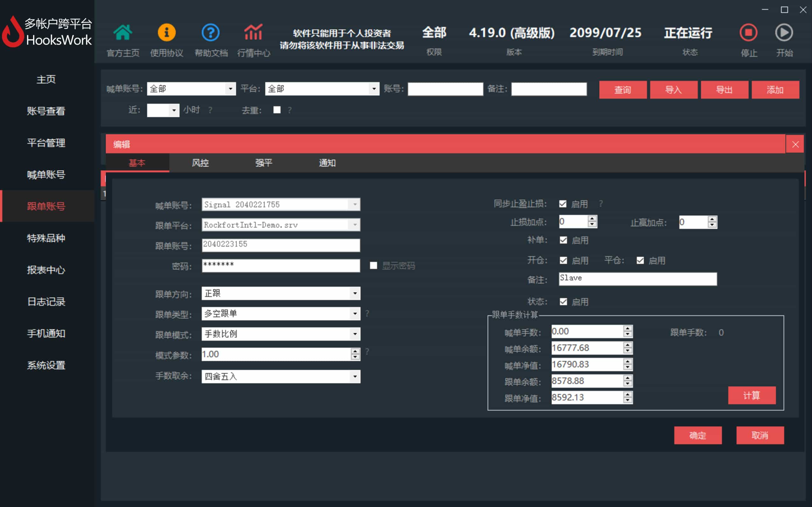The image size is (812, 507).
Task: Open 特殊品种 in the sidebar
Action: tap(47, 238)
